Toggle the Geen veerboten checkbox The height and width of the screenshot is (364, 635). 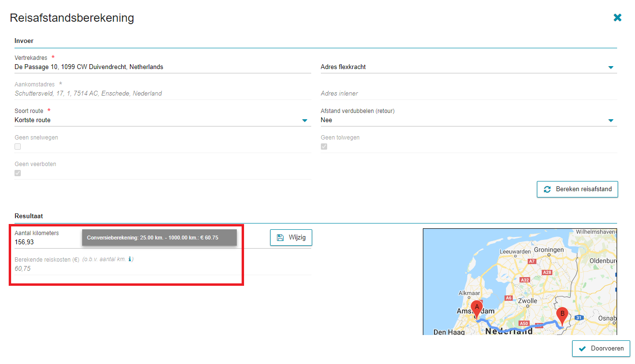click(18, 173)
